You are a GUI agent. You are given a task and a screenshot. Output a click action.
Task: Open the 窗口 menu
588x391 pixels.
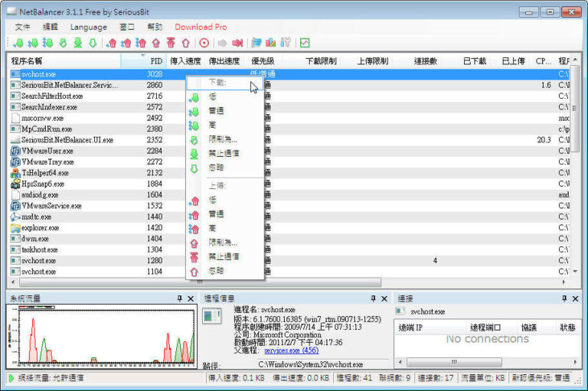coord(127,27)
